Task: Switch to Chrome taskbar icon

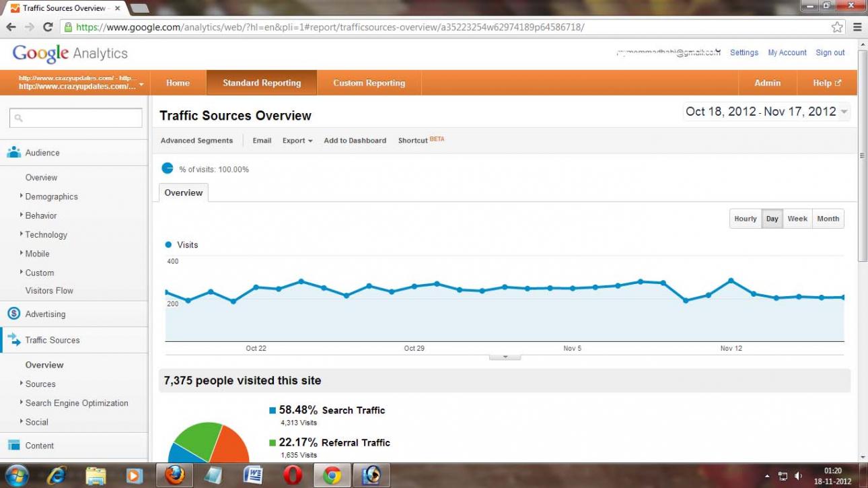Action: coord(332,475)
